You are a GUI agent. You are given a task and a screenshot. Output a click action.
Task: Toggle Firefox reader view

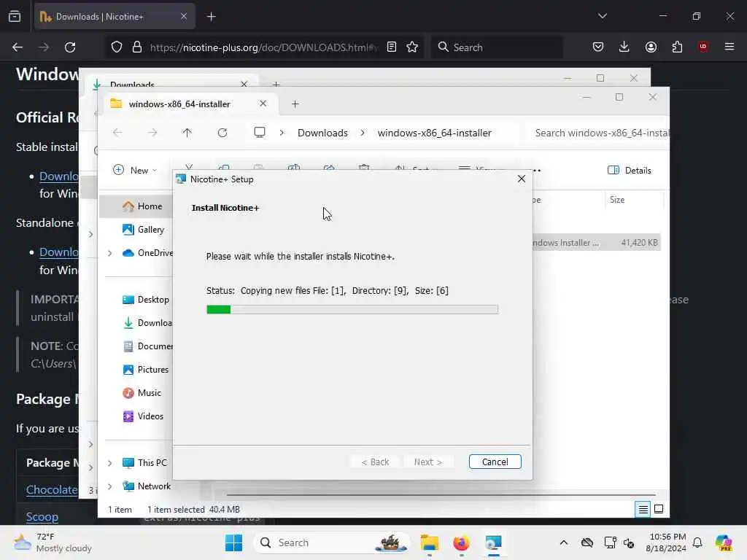tap(392, 47)
